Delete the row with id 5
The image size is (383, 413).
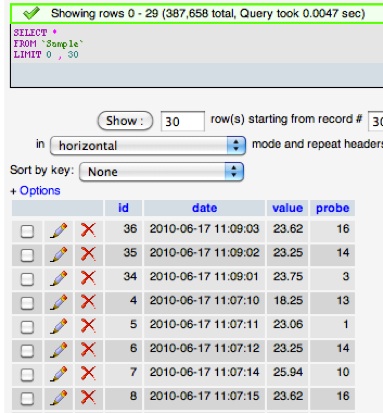pyautogui.click(x=88, y=326)
